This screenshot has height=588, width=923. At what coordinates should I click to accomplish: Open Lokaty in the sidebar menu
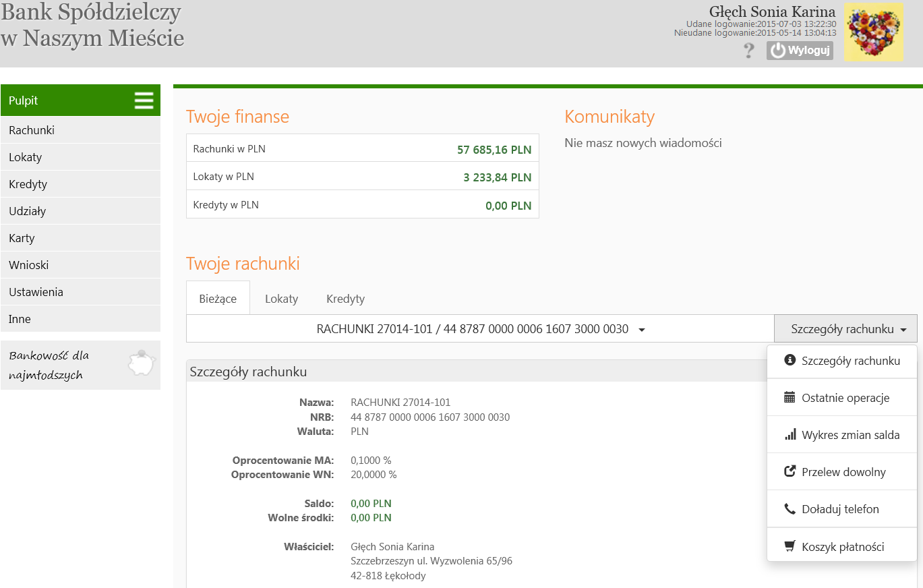[81, 157]
